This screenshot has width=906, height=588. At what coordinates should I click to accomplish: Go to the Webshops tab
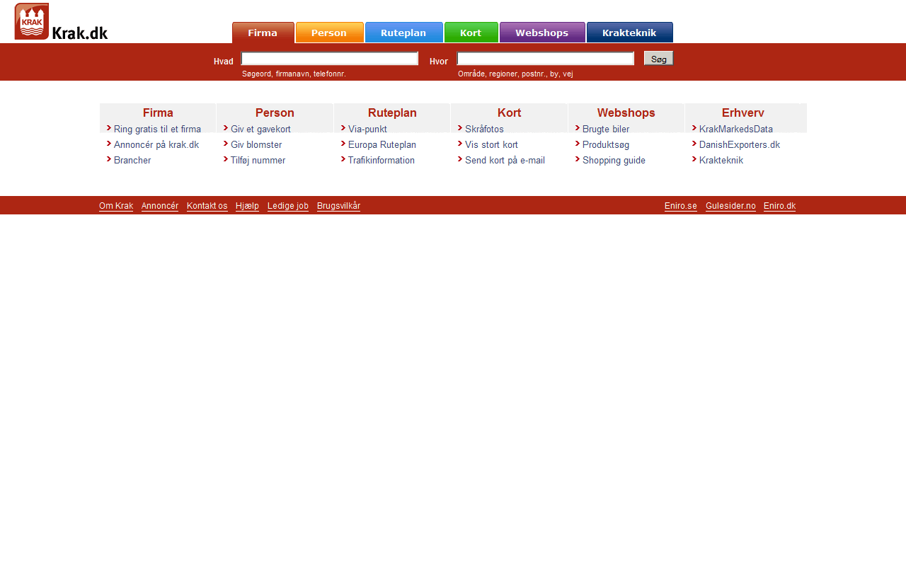click(542, 33)
